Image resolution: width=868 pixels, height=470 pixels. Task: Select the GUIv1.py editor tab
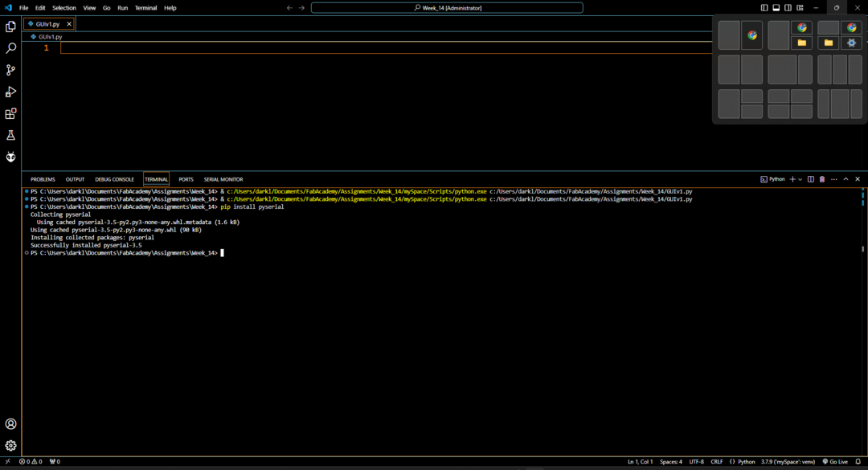pyautogui.click(x=49, y=24)
